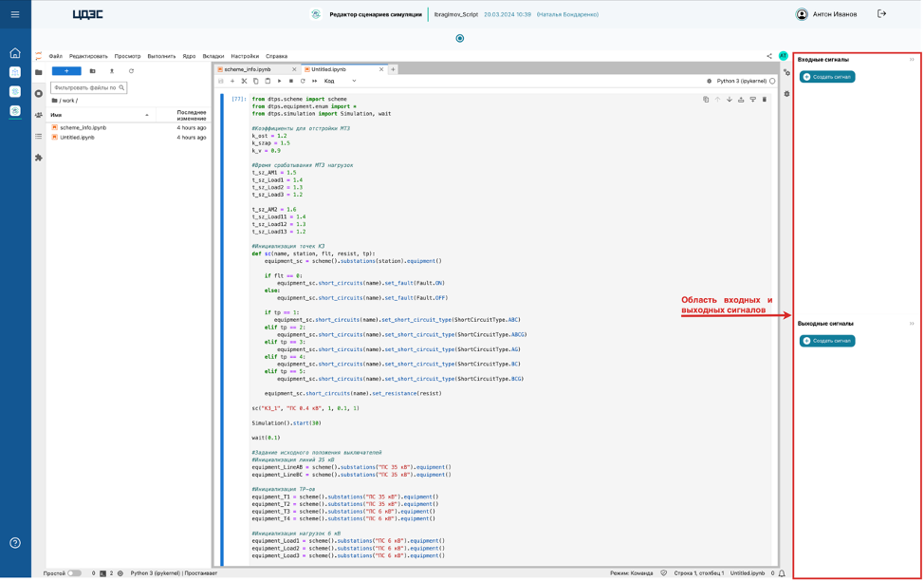
Task: Refresh the file browser list
Action: point(131,71)
